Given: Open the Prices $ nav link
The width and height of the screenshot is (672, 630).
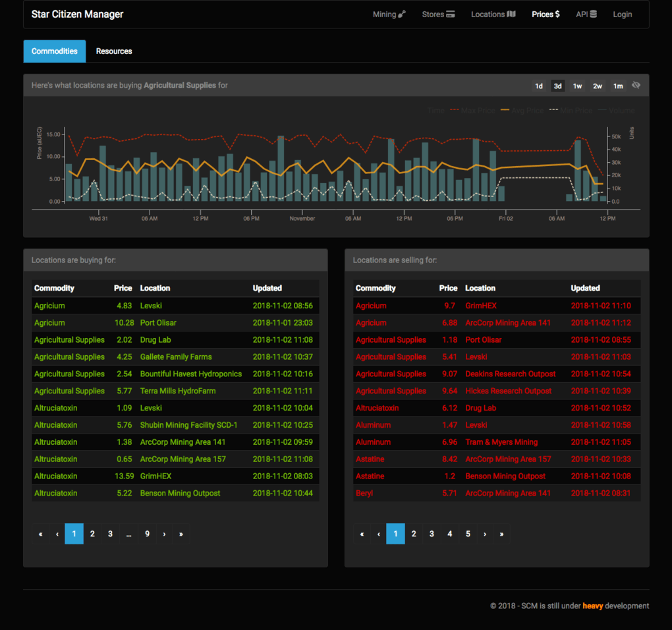Looking at the screenshot, I should (x=546, y=14).
